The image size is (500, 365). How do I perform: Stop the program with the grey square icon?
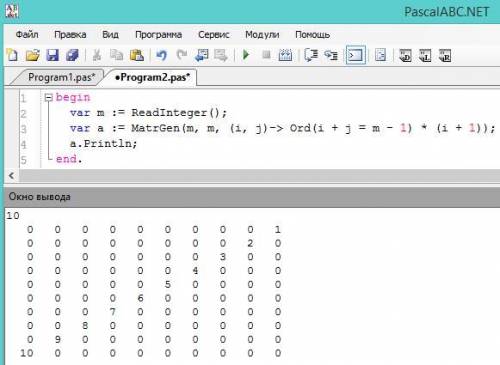point(266,54)
